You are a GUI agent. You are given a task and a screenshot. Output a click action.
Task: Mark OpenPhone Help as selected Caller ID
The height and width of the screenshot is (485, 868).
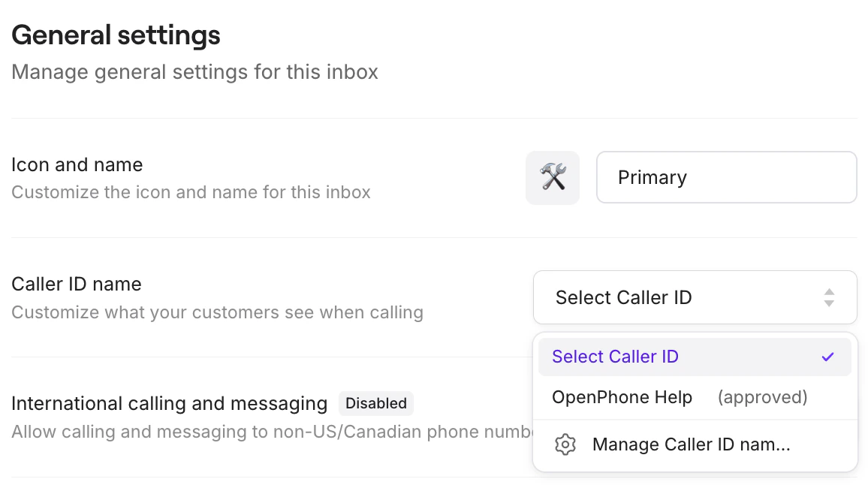click(x=622, y=397)
